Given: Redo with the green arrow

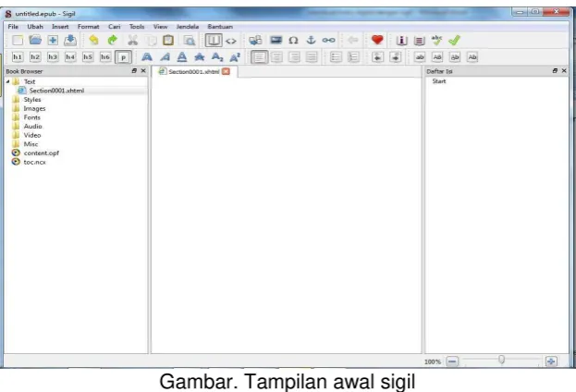Looking at the screenshot, I should [x=113, y=40].
